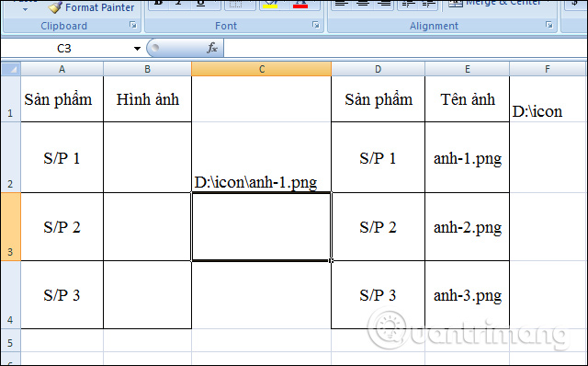This screenshot has width=588, height=366.
Task: Click into the formula bar field
Action: click(405, 48)
